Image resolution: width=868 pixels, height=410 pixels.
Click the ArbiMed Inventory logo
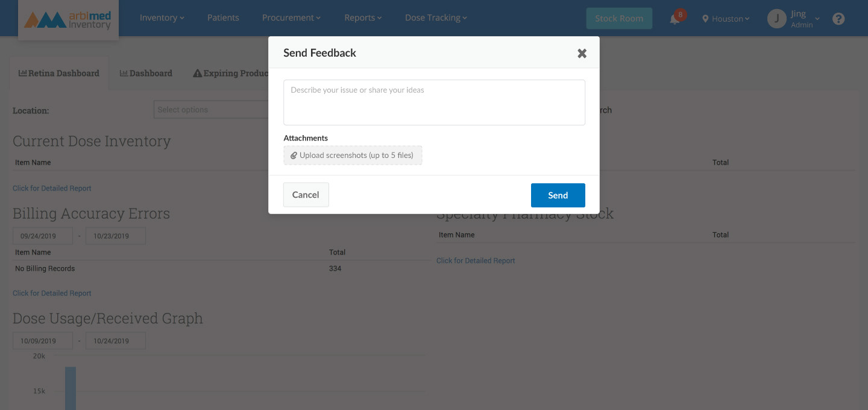(68, 19)
